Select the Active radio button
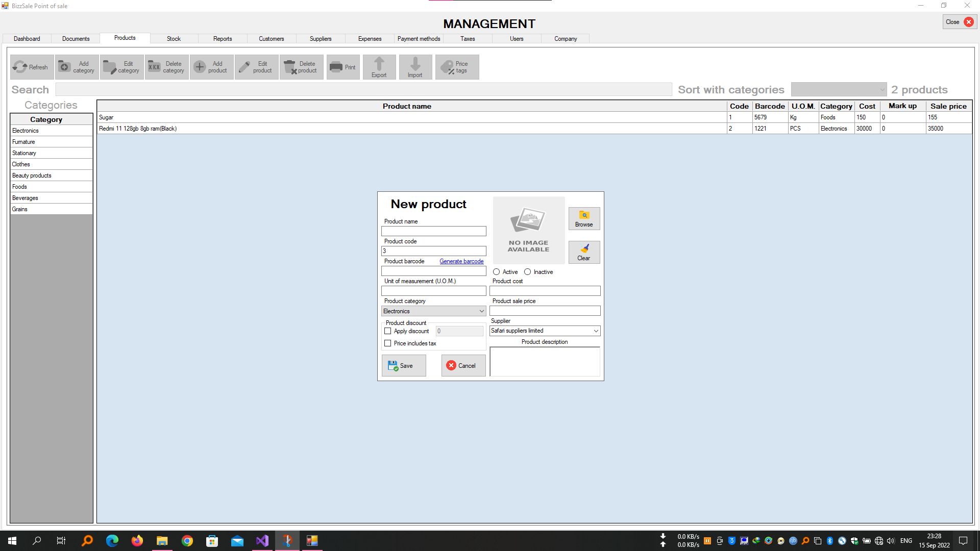 [496, 272]
